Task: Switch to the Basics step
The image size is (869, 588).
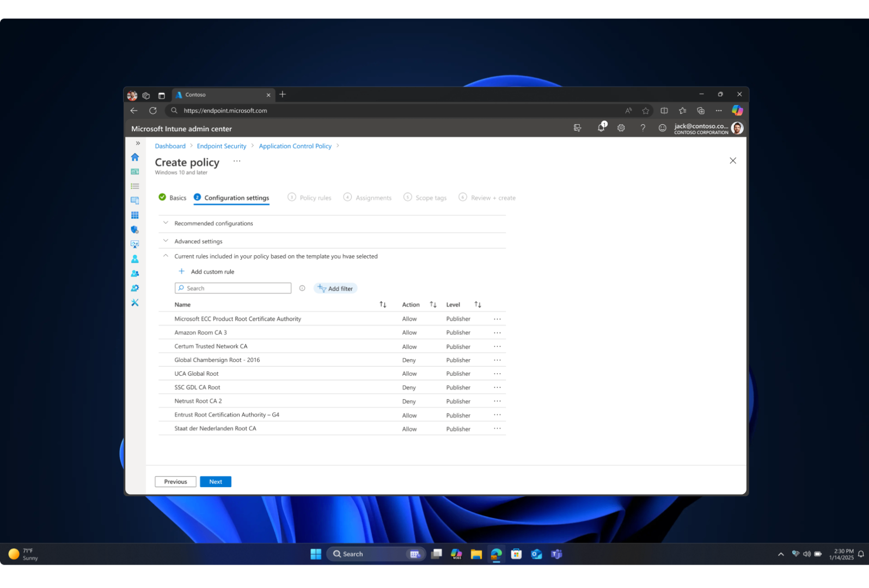Action: [172, 198]
